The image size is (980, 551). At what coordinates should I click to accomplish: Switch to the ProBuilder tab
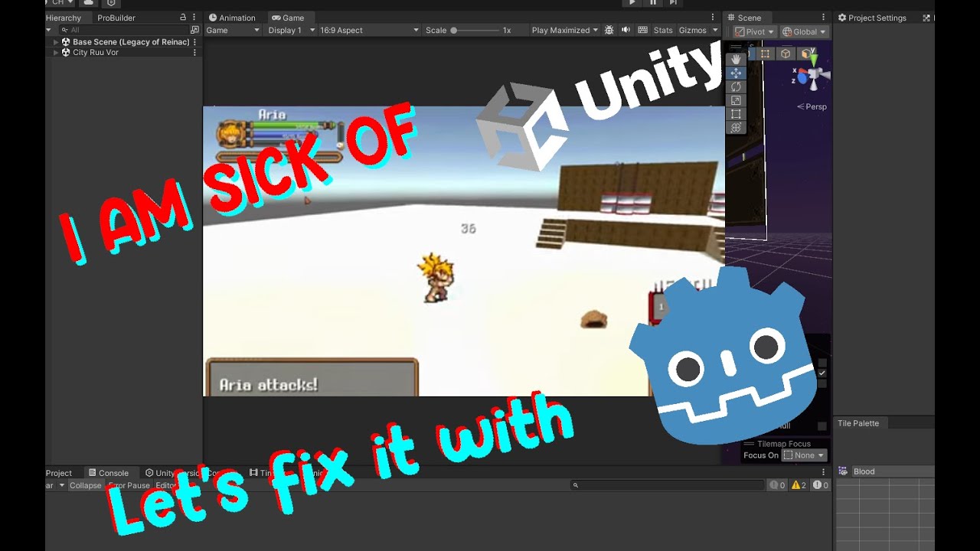point(116,18)
